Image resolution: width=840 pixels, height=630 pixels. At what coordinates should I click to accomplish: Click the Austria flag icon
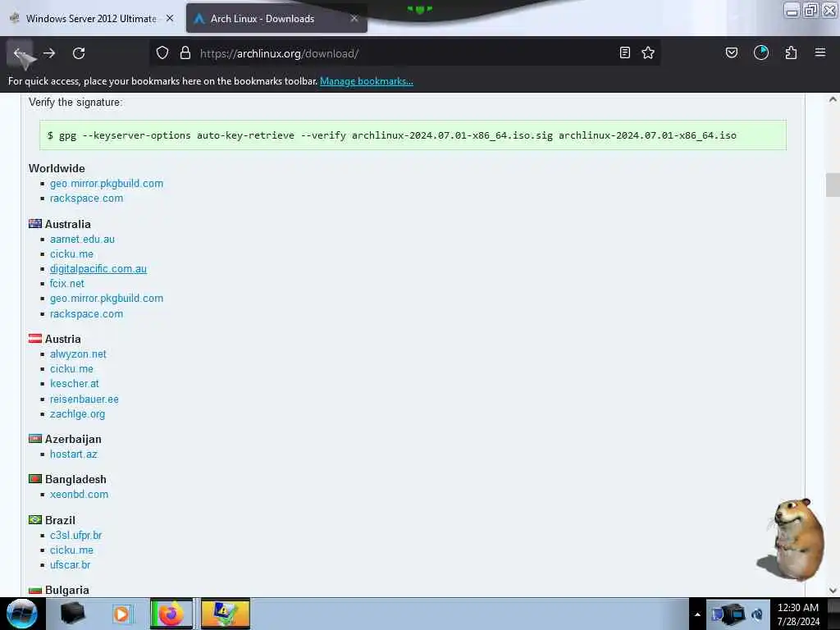click(x=34, y=339)
